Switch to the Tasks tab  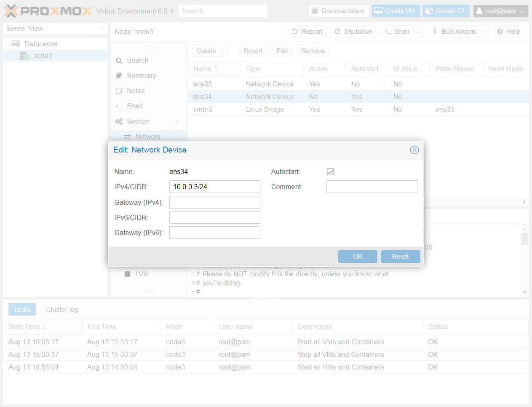[22, 309]
